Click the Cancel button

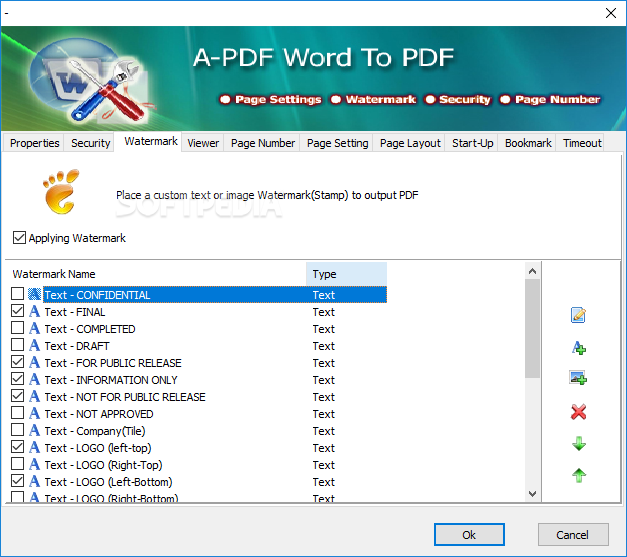(x=573, y=535)
